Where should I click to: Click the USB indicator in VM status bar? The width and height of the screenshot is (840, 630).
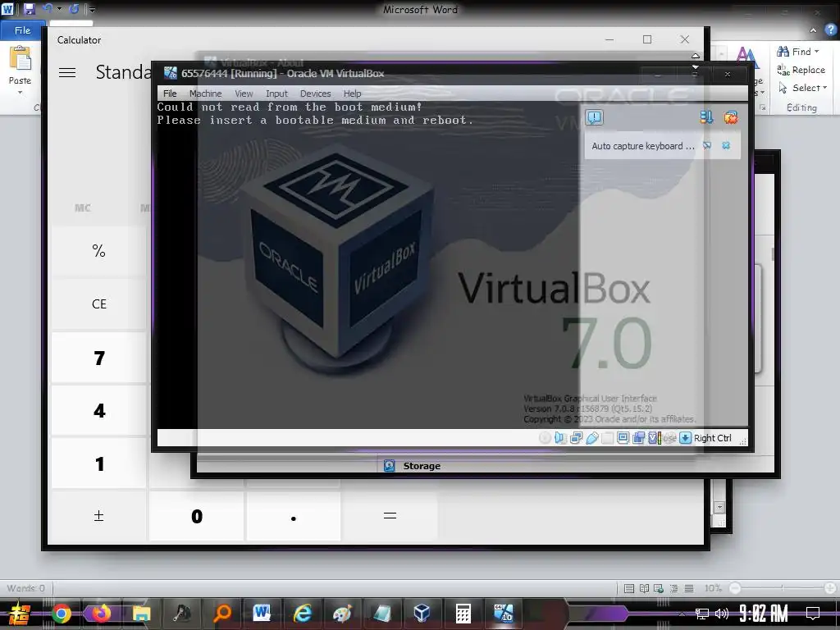click(x=592, y=438)
